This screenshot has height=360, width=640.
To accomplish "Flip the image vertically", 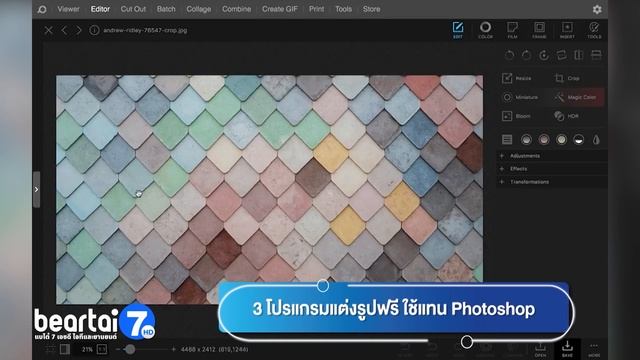I will tap(596, 55).
